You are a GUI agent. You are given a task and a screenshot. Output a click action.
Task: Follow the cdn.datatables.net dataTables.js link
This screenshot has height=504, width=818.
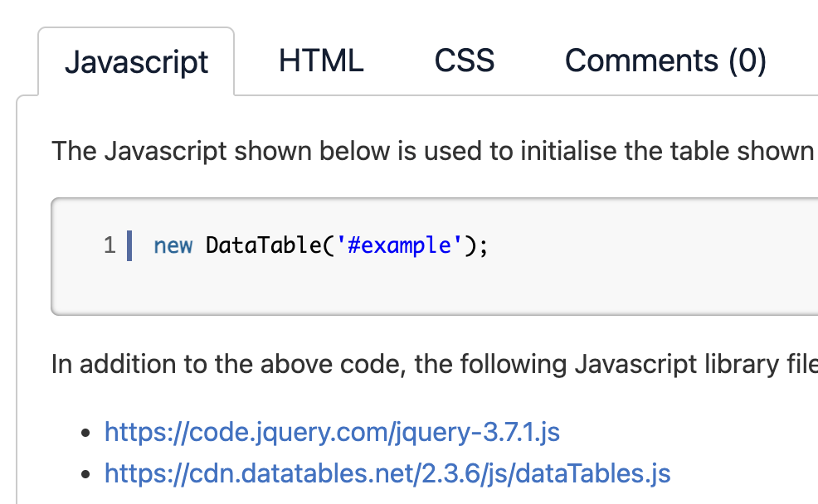387,473
